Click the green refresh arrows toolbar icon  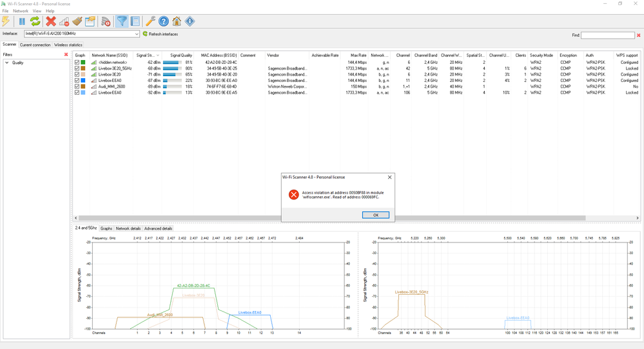click(x=35, y=22)
